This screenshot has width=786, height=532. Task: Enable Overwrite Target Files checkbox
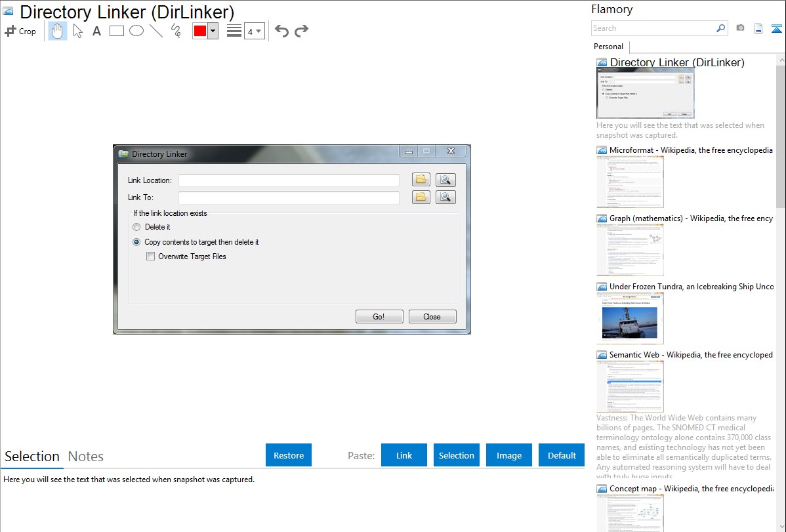150,256
